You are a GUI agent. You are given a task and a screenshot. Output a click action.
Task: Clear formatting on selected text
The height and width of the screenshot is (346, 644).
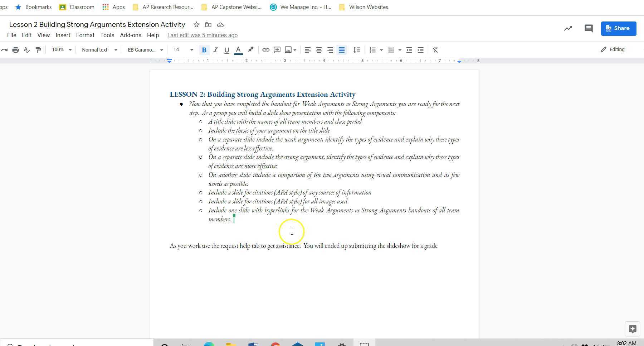pyautogui.click(x=435, y=50)
